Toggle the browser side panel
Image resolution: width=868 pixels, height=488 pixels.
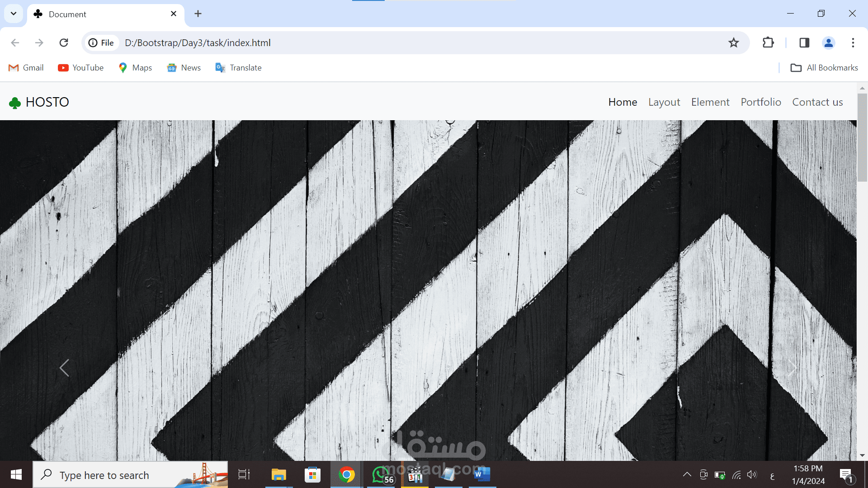coord(804,42)
